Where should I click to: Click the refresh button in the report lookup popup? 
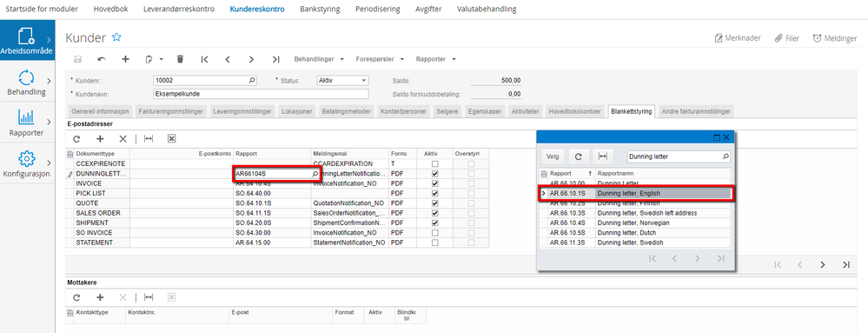[x=579, y=157]
